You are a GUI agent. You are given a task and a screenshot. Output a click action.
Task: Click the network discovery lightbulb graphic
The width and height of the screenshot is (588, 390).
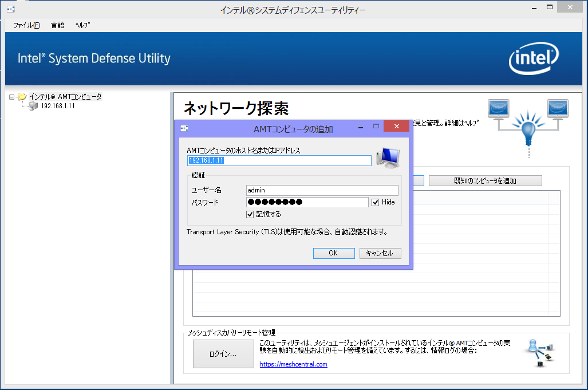(528, 128)
